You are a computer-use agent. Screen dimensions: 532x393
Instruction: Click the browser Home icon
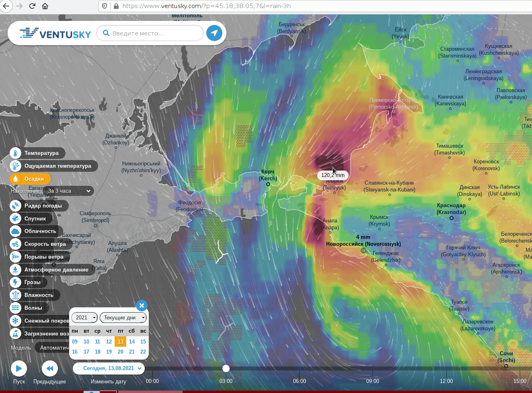[45, 6]
